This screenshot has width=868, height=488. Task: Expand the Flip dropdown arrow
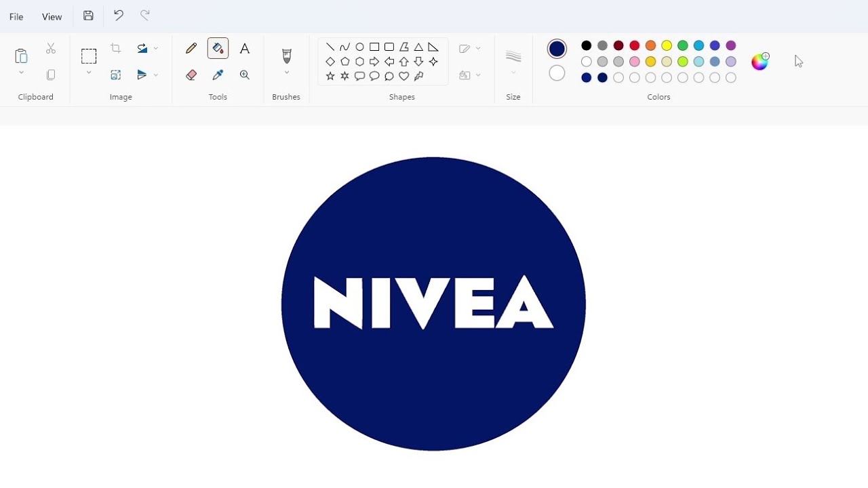click(x=156, y=75)
